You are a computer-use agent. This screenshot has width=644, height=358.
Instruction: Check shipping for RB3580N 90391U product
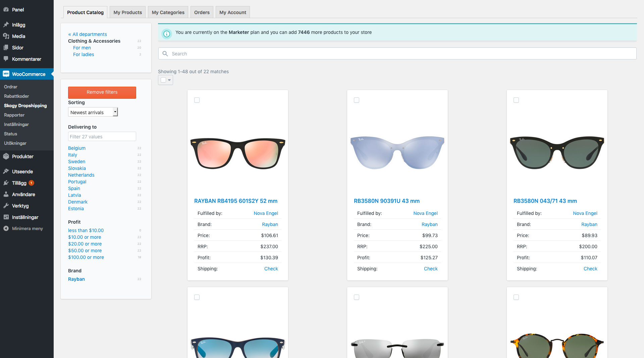pyautogui.click(x=431, y=269)
